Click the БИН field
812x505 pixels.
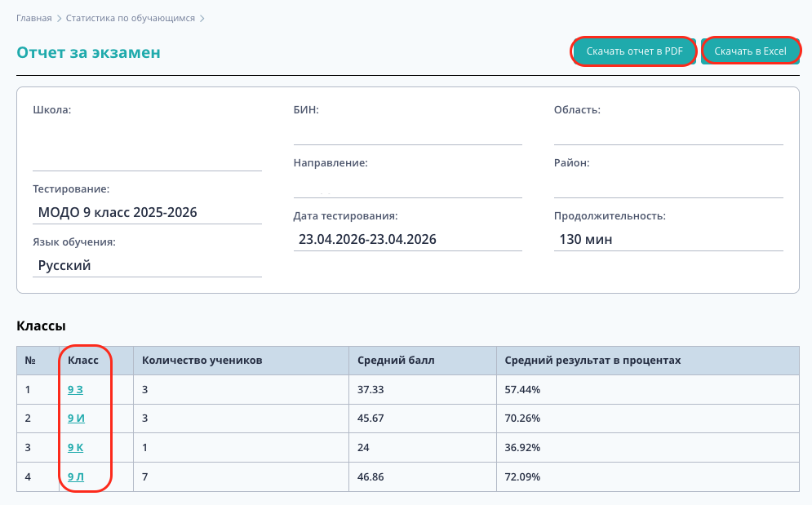pos(407,131)
